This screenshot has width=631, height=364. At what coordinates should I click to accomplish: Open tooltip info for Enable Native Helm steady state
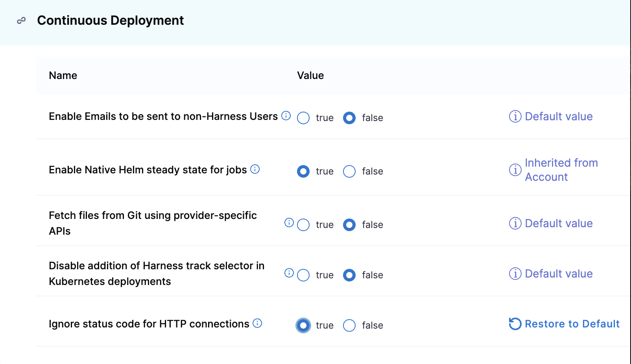tap(255, 169)
